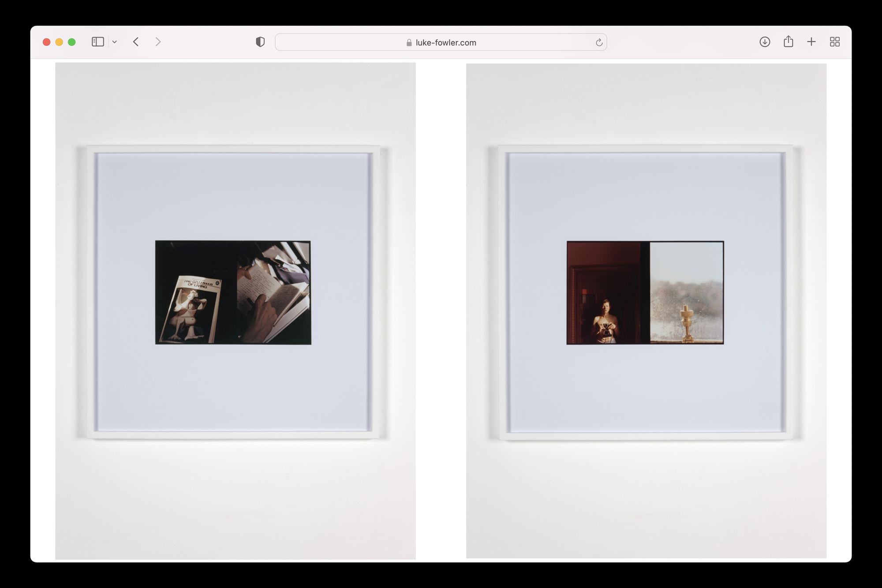Open the Share menu
The width and height of the screenshot is (882, 588).
point(788,42)
